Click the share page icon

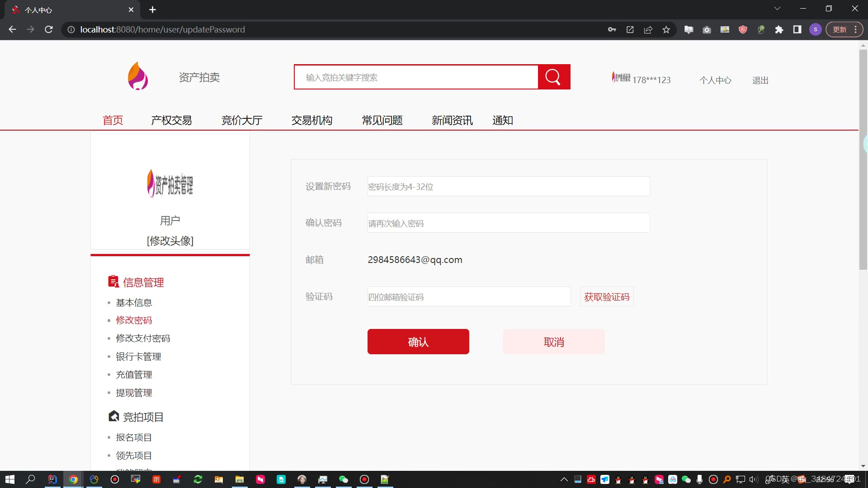pyautogui.click(x=648, y=29)
